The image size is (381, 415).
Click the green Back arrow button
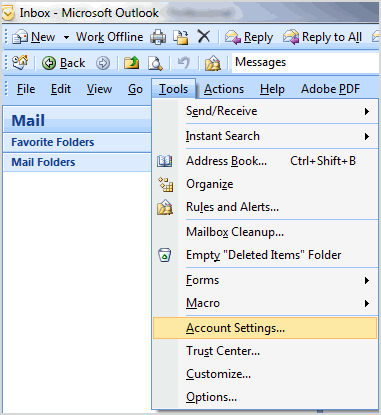click(63, 63)
